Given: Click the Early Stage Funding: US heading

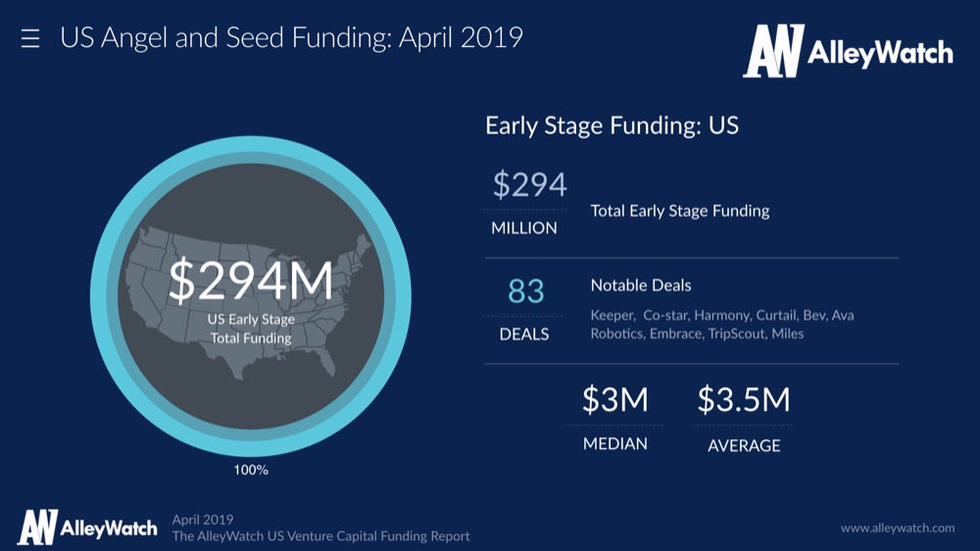Looking at the screenshot, I should pos(612,125).
